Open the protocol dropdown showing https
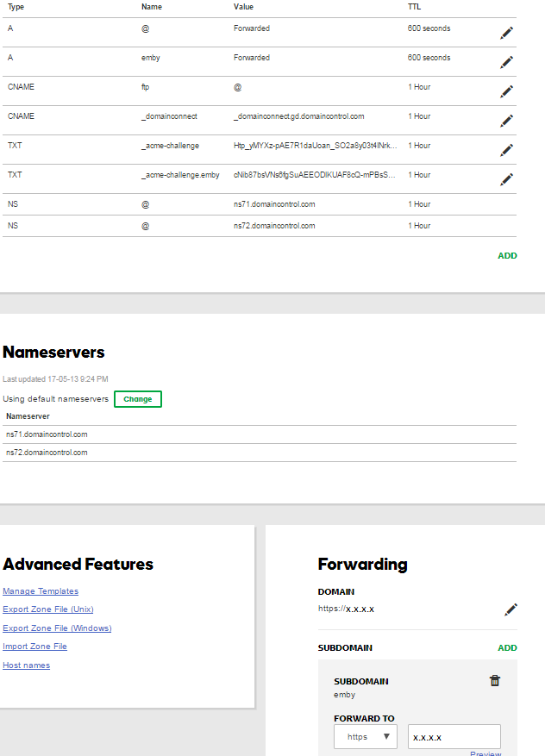 pyautogui.click(x=365, y=736)
